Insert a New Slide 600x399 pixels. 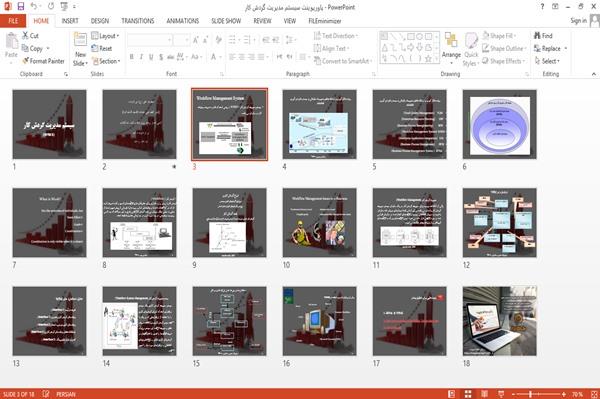80,50
